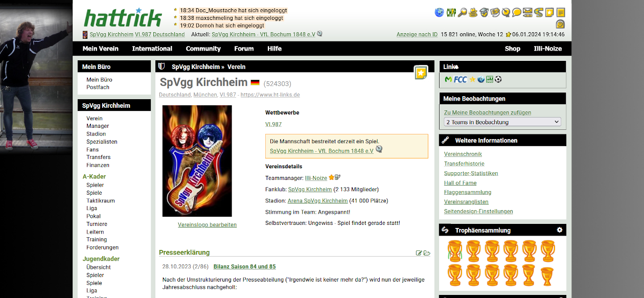Click the envelope mail icon in header

[528, 12]
